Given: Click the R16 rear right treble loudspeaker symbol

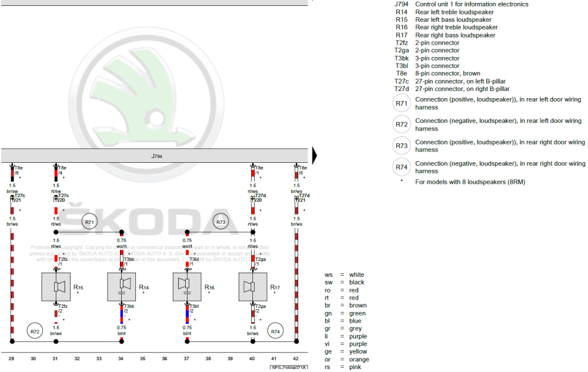Looking at the screenshot, I should (x=187, y=287).
